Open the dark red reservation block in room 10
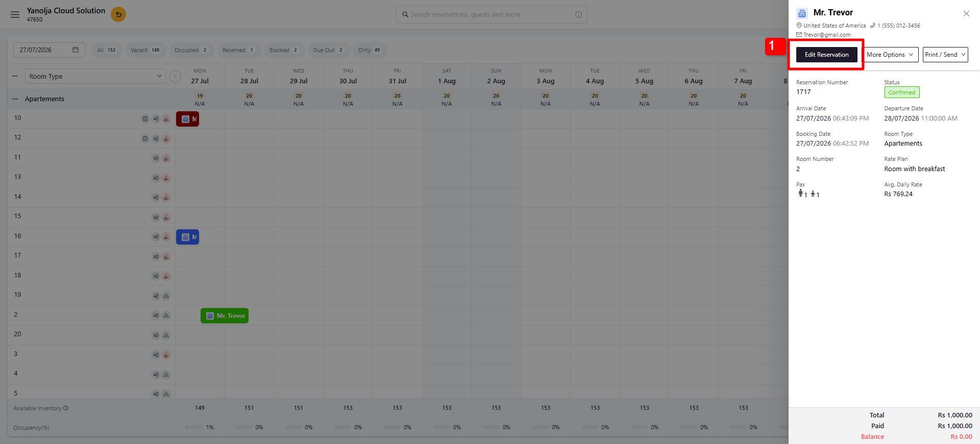The width and height of the screenshot is (980, 444). click(x=187, y=119)
